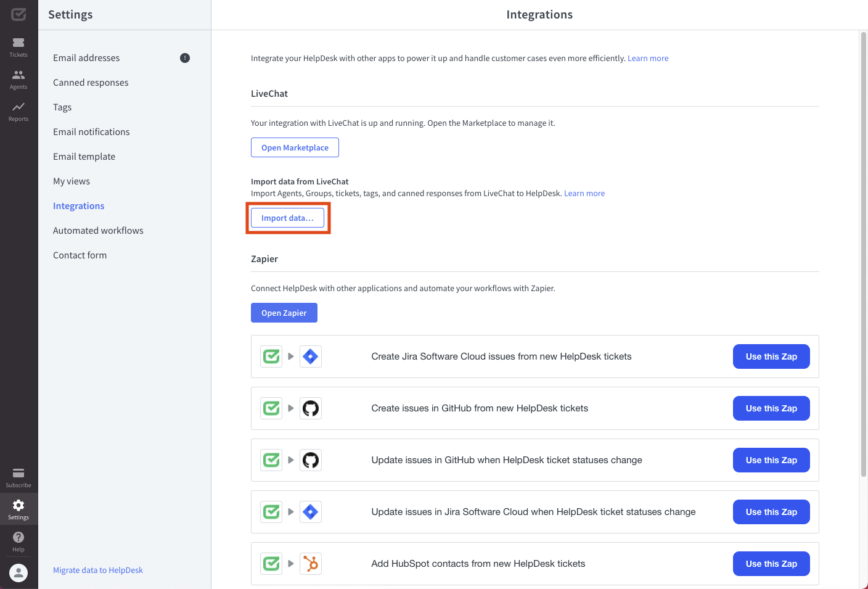The image size is (868, 589).
Task: Click HelpDesk icon in Jira issues zap
Action: (x=271, y=356)
